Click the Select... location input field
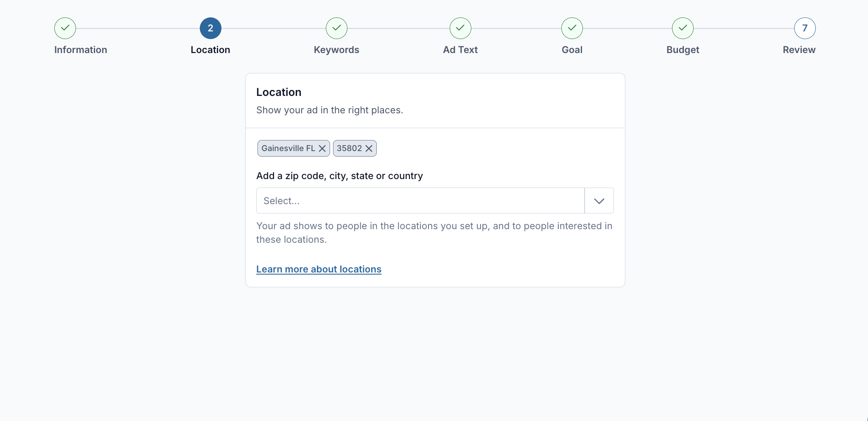This screenshot has width=868, height=421. 420,201
